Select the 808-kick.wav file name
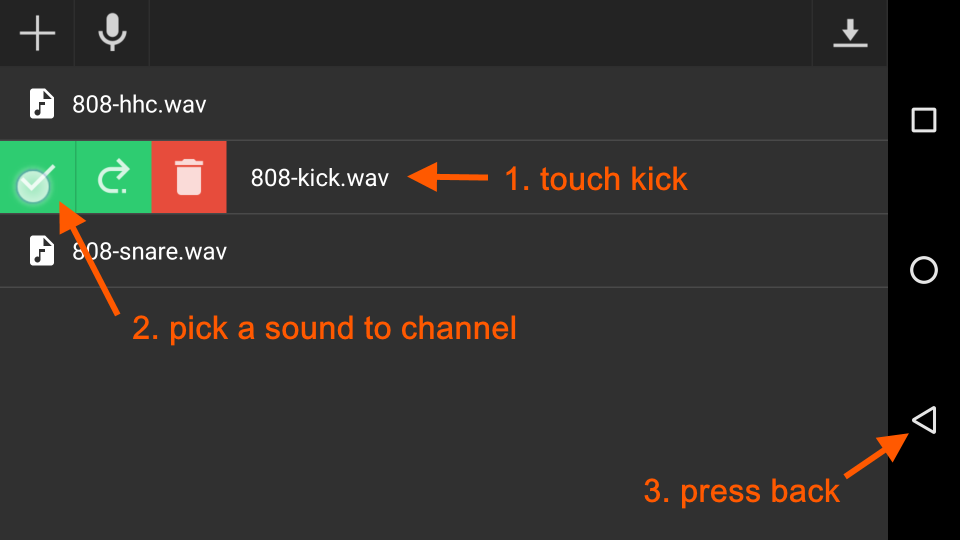 pos(319,179)
